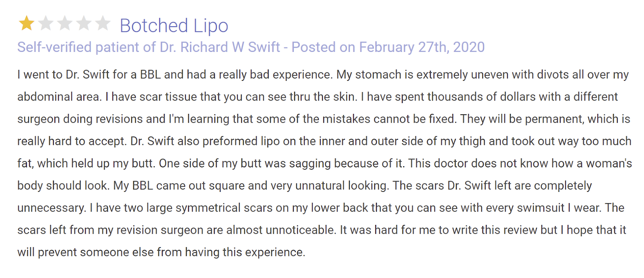The width and height of the screenshot is (644, 278).
Task: Click the first review line starting 'I went to Dr. Swift'
Action: (x=322, y=75)
